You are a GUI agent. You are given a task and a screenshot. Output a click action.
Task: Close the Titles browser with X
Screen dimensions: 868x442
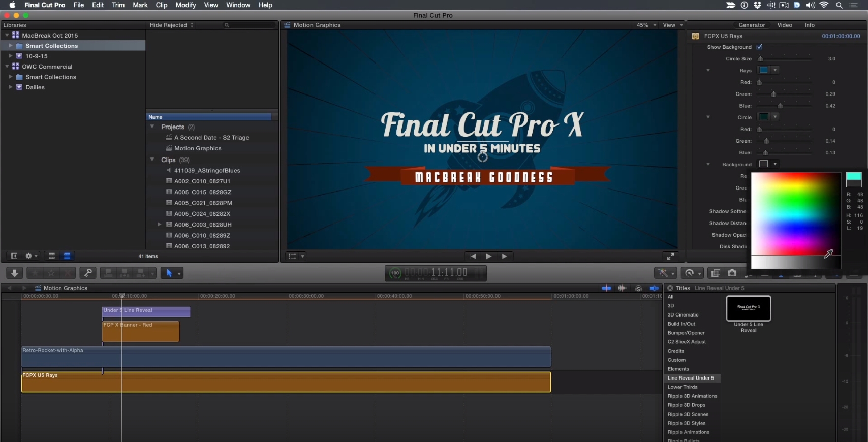pos(670,288)
